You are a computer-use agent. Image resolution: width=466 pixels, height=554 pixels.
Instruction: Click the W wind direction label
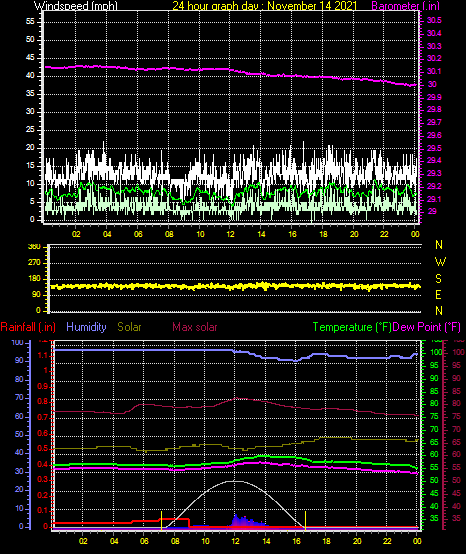coord(440,262)
